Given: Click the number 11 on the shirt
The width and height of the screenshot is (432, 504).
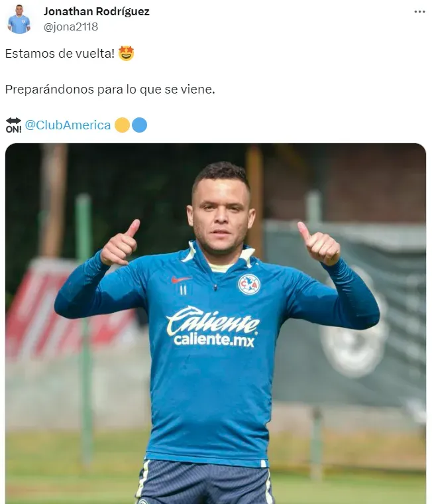Looking at the screenshot, I should point(183,290).
